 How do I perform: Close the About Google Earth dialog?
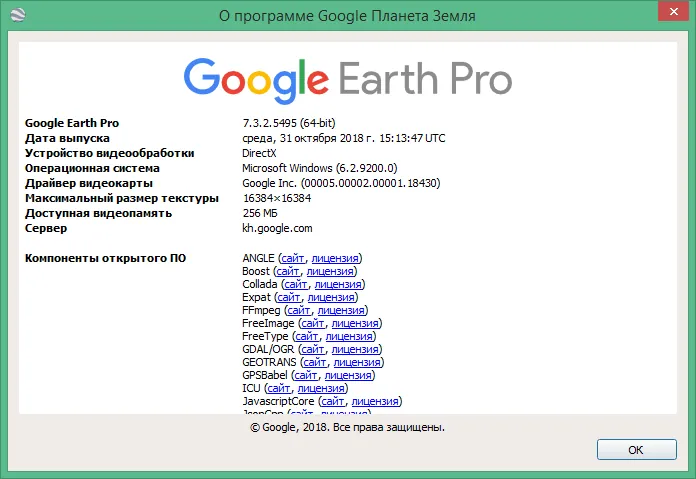pyautogui.click(x=673, y=12)
